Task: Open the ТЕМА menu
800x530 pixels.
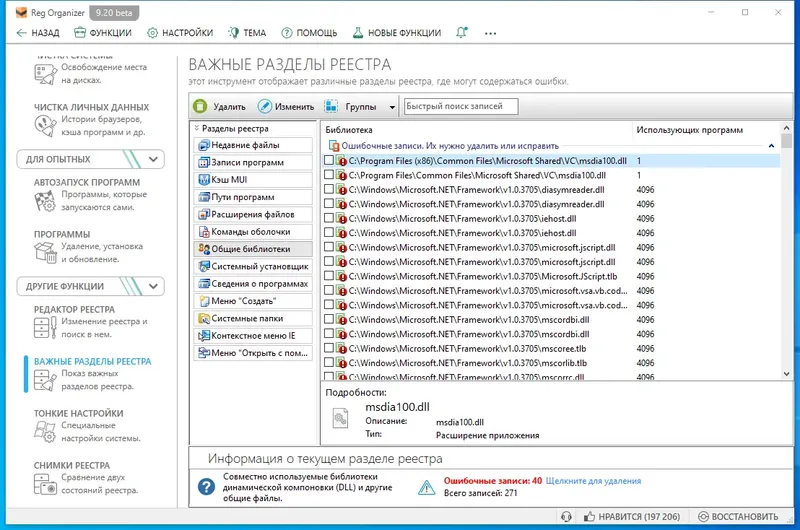Action: (x=247, y=33)
